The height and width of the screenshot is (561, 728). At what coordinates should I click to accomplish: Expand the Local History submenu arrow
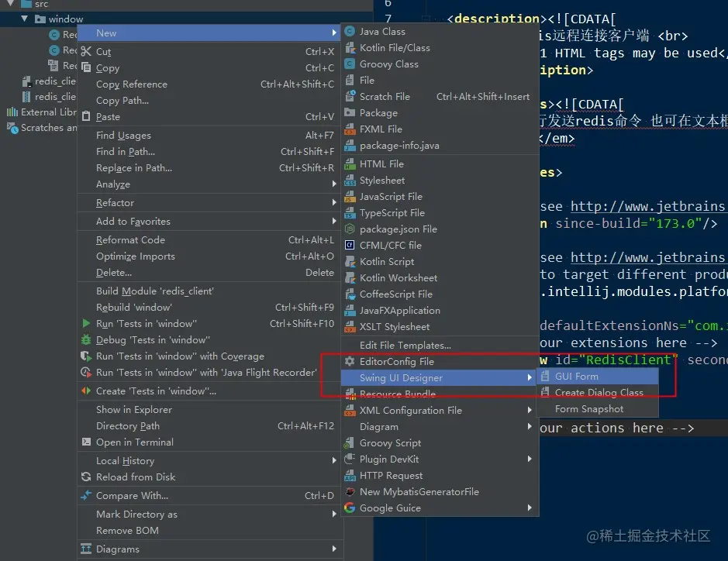tap(334, 461)
